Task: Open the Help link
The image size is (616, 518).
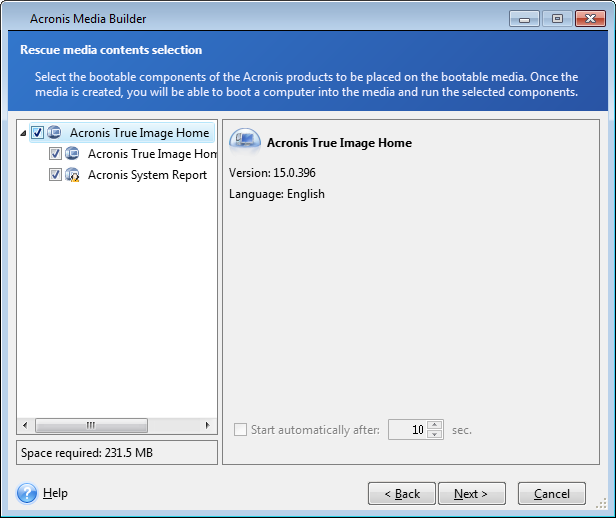Action: tap(55, 493)
